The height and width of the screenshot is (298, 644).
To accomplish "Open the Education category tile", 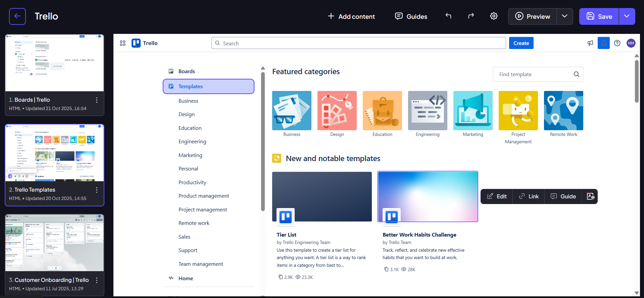I will point(382,110).
